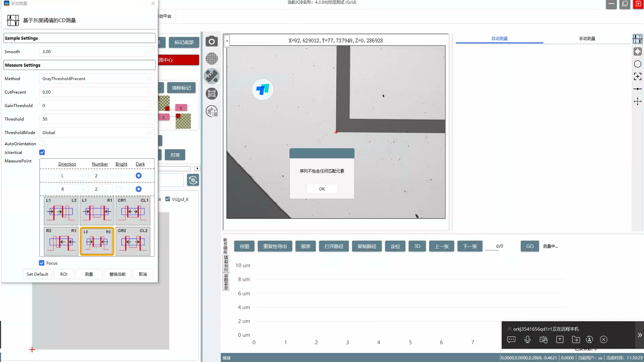644x362 pixels.
Task: Switch to the 手动测量 tab
Action: [x=587, y=39]
